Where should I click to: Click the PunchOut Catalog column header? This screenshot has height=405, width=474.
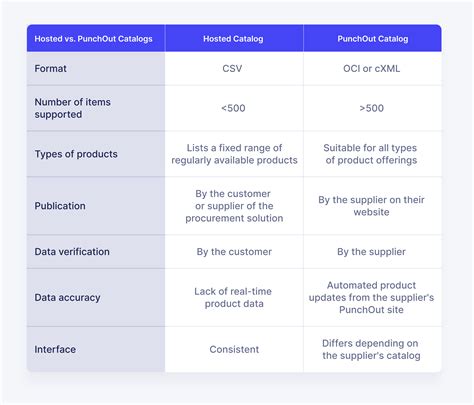coord(373,39)
